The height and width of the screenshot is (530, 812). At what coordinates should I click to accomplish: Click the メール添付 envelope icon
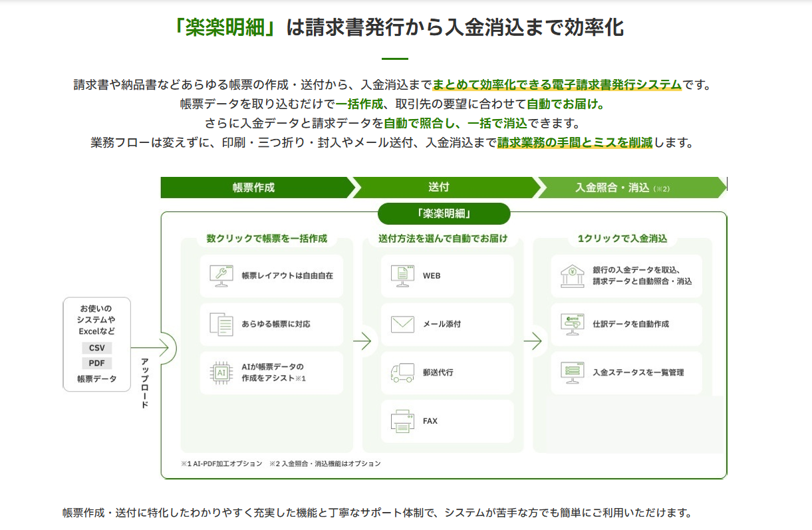coord(402,324)
